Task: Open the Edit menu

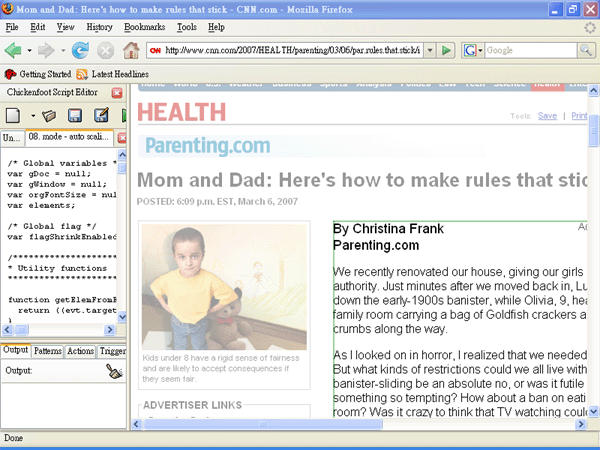Action: (x=38, y=27)
